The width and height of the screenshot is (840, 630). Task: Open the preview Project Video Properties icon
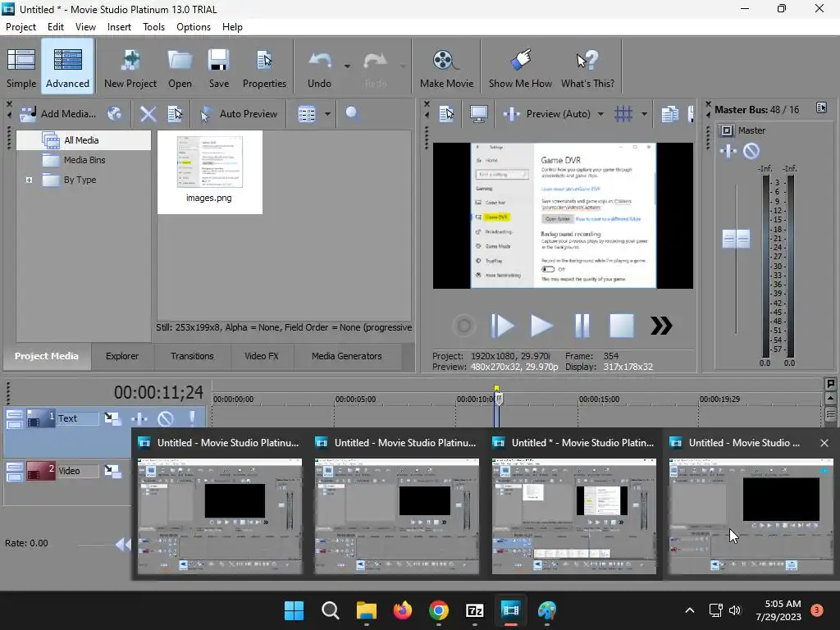coord(446,113)
